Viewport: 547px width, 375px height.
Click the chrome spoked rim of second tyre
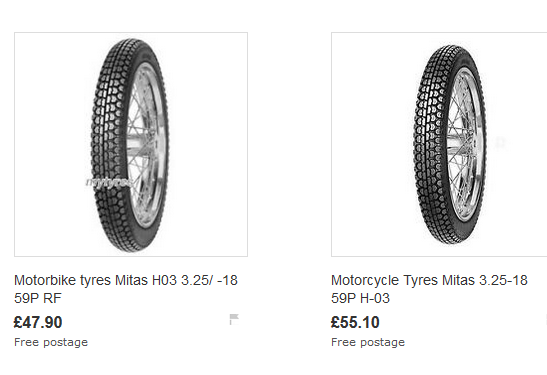(466, 145)
